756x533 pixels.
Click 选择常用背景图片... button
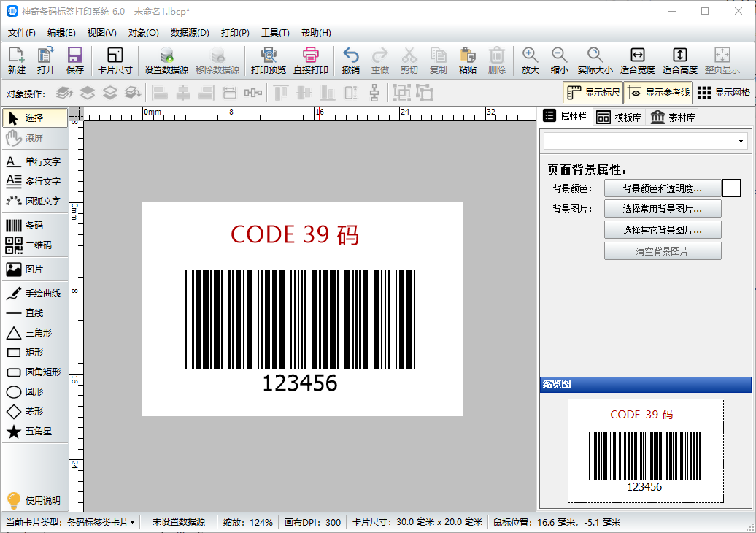(x=663, y=209)
